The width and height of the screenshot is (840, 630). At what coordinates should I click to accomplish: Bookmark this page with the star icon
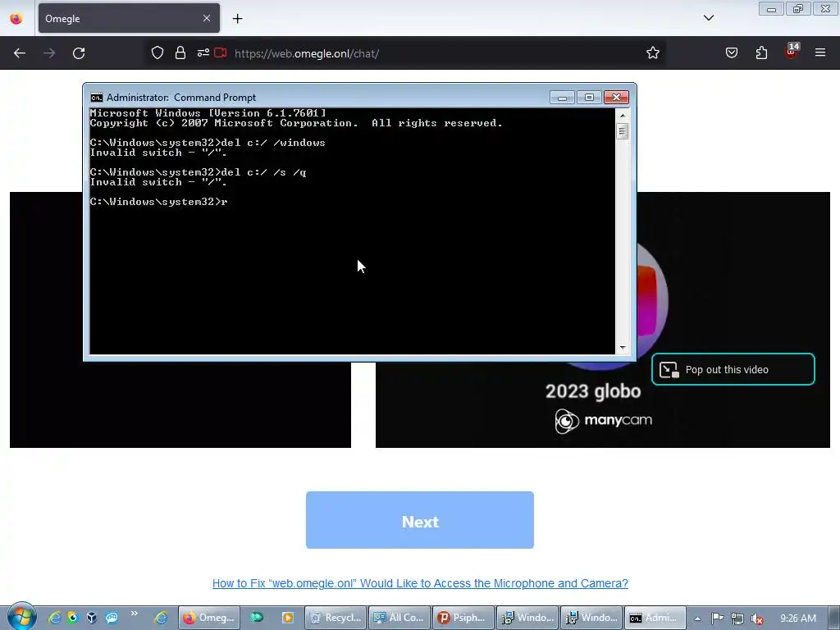652,52
